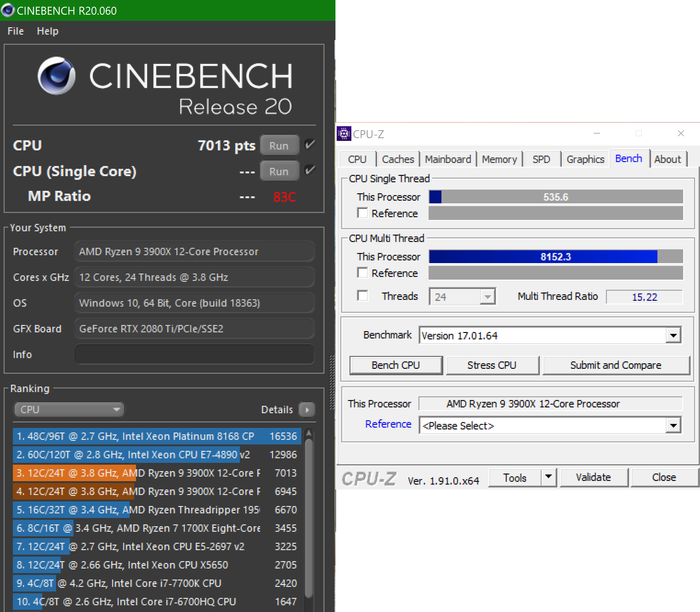Toggle the Single Core test checkmark

309,170
